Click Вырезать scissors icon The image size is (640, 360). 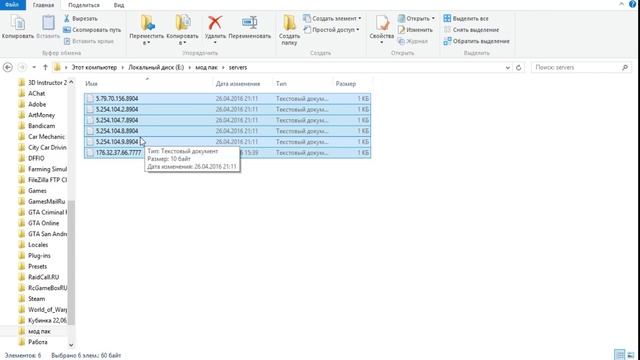point(80,18)
